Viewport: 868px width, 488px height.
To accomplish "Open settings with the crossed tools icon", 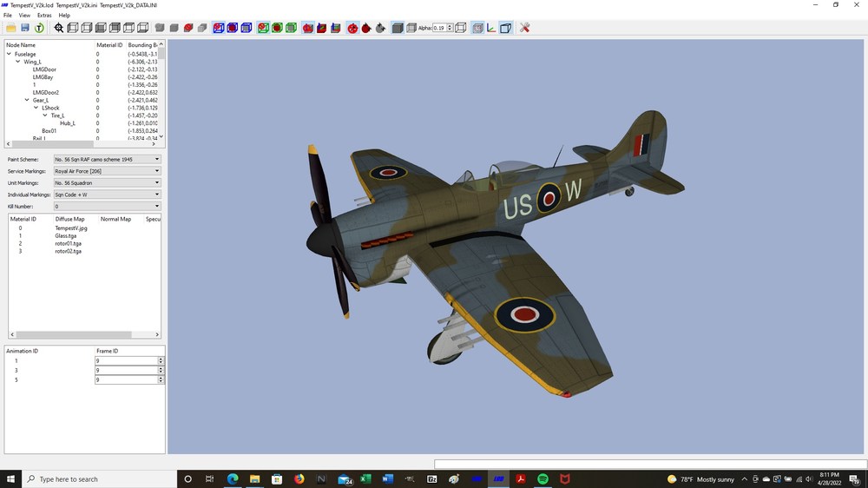I will click(x=525, y=28).
